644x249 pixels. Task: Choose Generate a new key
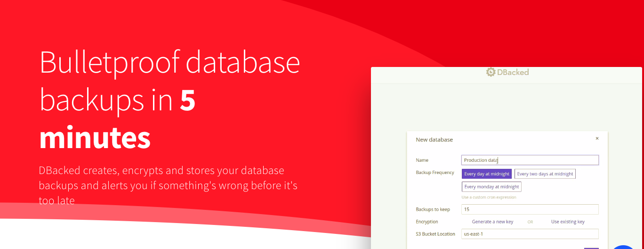[x=492, y=222]
